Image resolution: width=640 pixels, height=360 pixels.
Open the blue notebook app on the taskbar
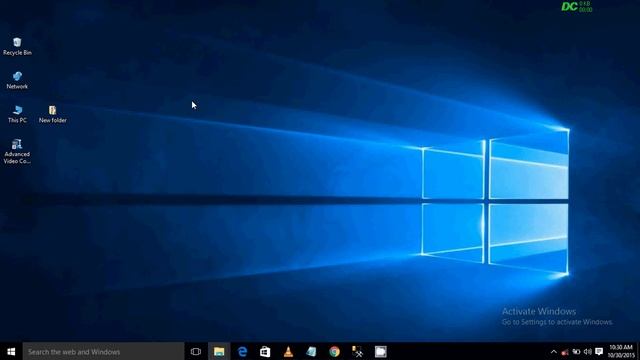[311, 351]
